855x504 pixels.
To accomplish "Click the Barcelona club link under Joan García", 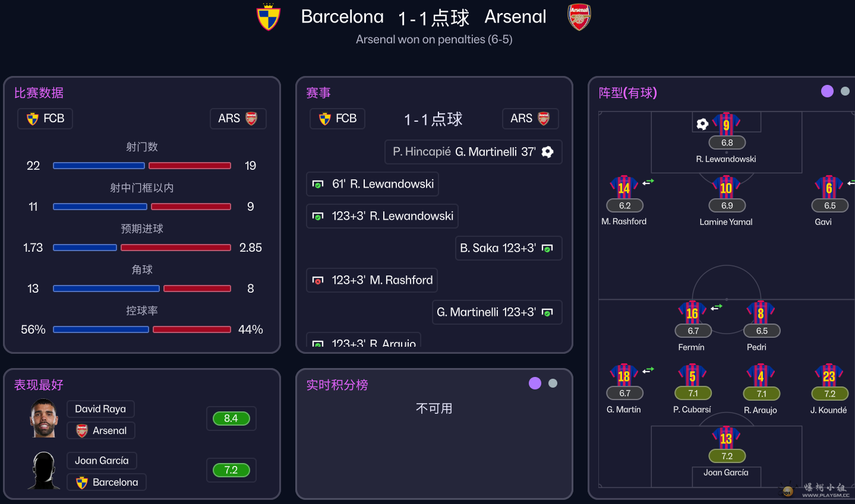I will [107, 482].
